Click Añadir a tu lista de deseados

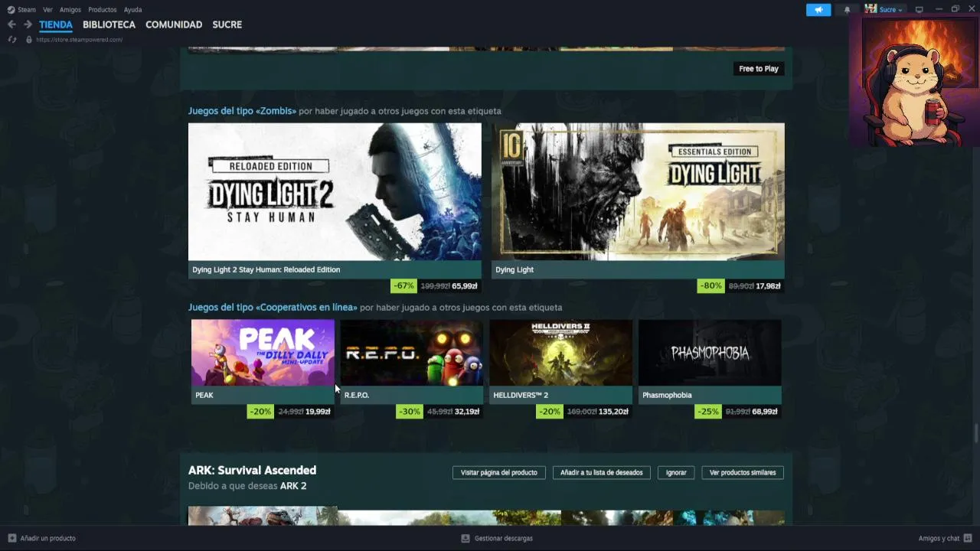click(602, 473)
